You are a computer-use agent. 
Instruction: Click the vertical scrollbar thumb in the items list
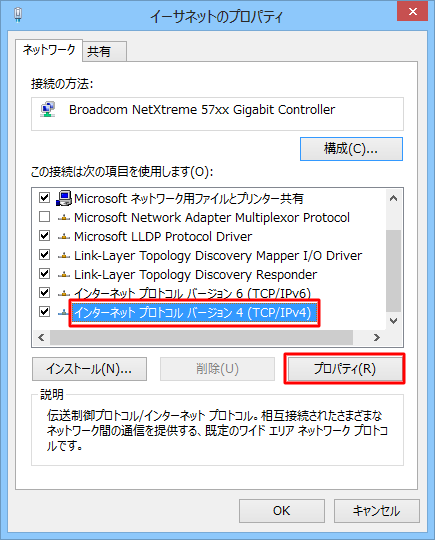(393, 270)
